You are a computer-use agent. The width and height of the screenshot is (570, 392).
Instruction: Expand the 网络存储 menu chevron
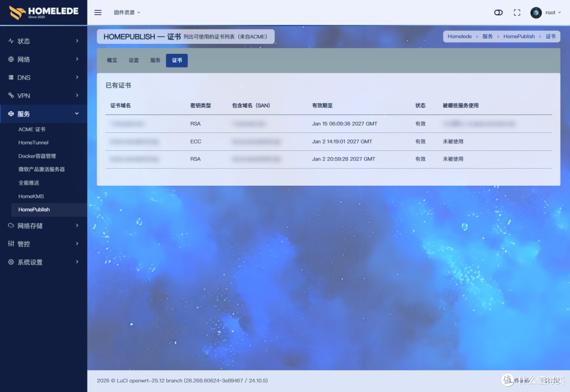tap(77, 225)
